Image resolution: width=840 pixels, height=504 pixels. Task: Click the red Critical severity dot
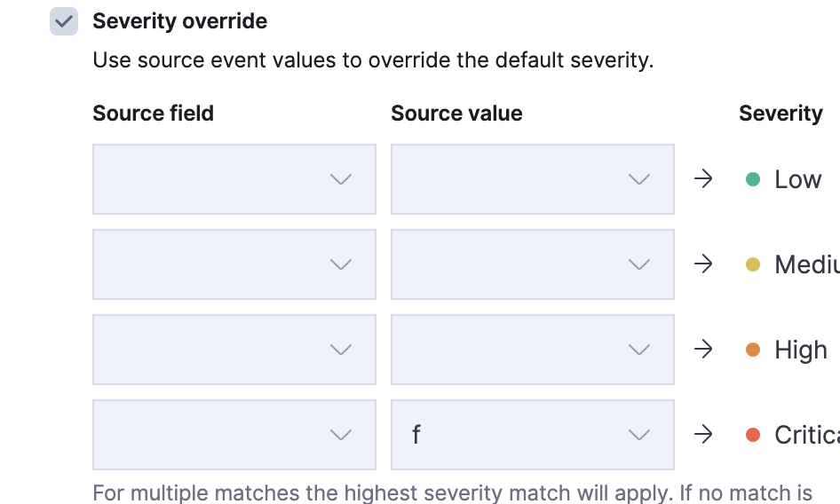pos(753,435)
